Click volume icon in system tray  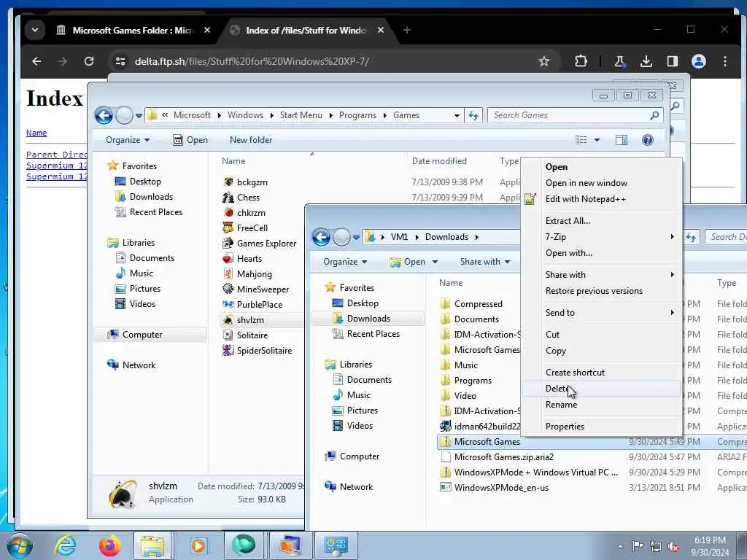coord(673,546)
